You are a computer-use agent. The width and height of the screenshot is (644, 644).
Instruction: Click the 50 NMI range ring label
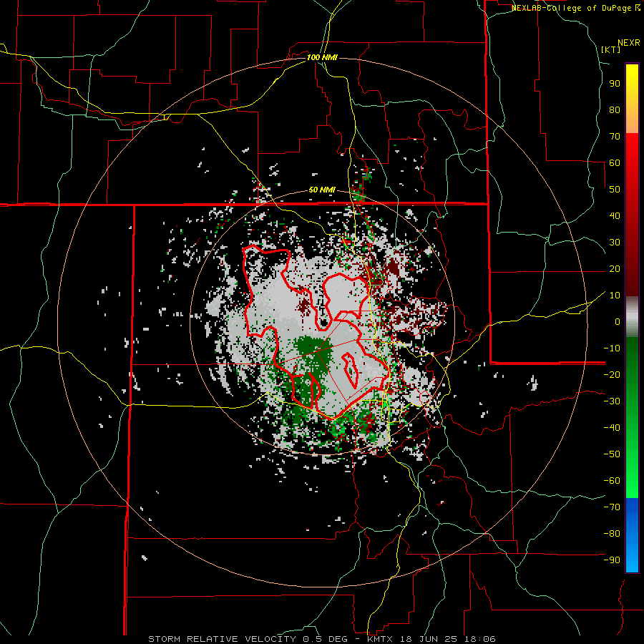[x=322, y=190]
